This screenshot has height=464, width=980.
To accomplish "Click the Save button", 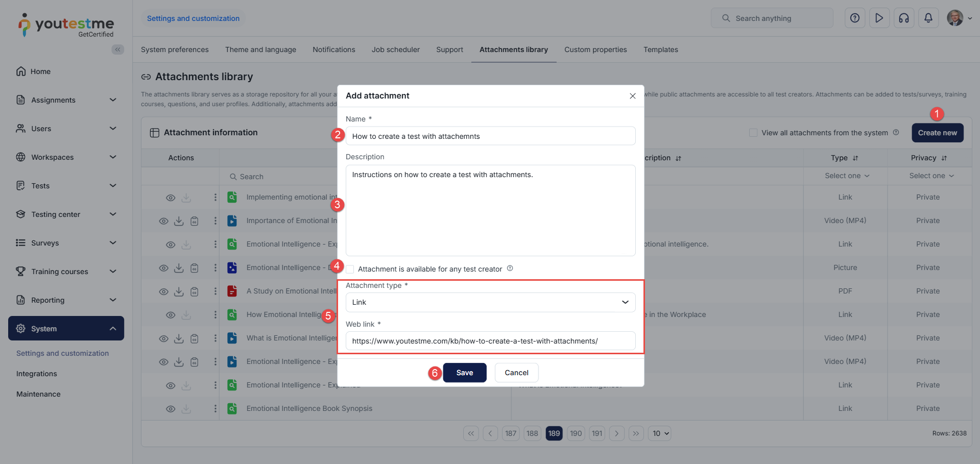I will pyautogui.click(x=464, y=373).
